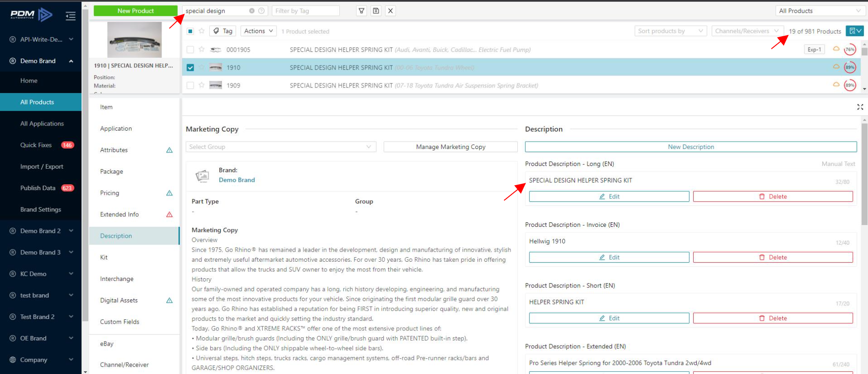View 89% completeness indicator for product 1910
This screenshot has height=374, width=868.
[850, 67]
